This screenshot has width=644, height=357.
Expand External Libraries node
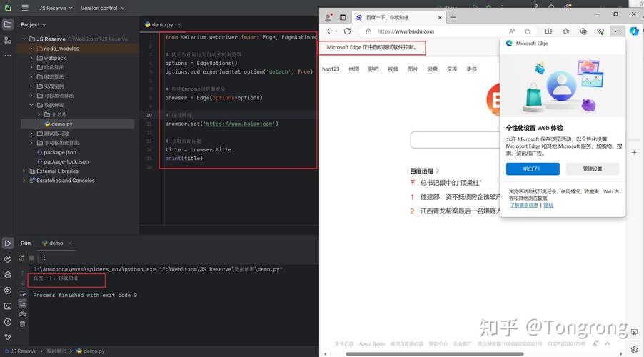tap(24, 171)
